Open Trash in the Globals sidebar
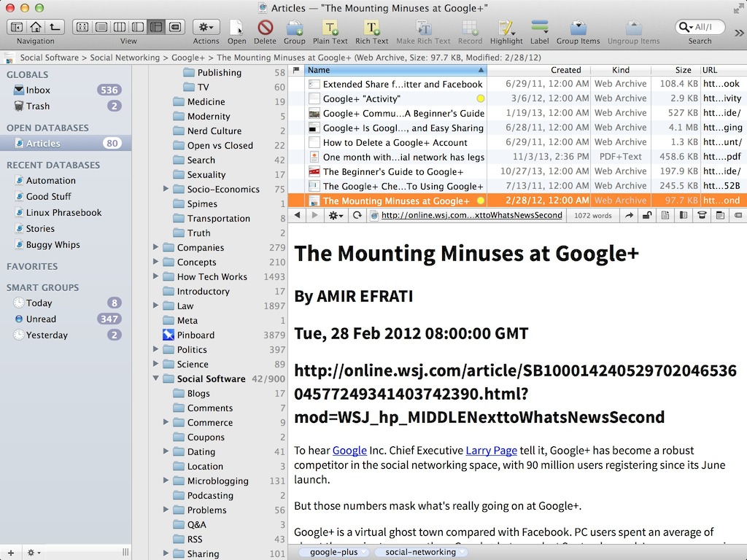 tap(38, 106)
